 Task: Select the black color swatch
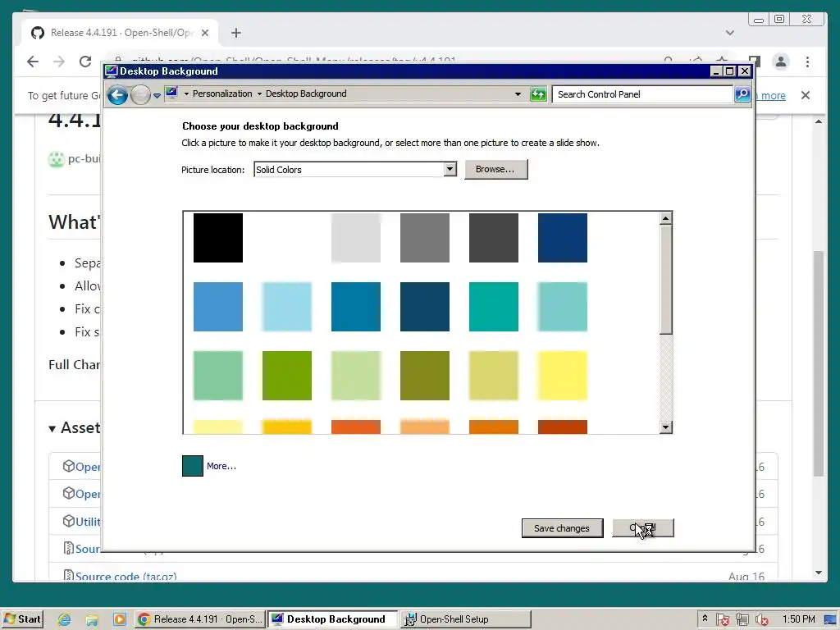pyautogui.click(x=218, y=238)
